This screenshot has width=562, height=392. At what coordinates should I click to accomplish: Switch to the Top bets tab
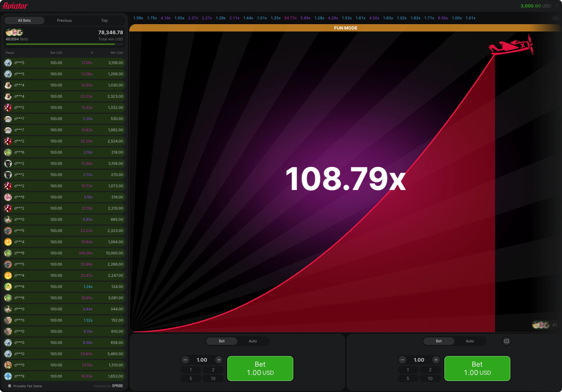pyautogui.click(x=104, y=21)
